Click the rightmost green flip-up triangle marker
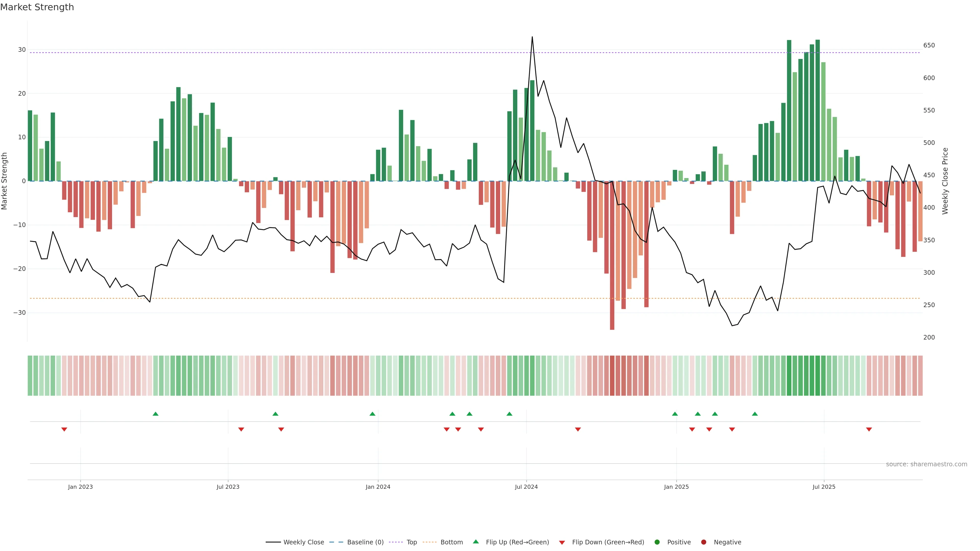980x551 pixels. tap(755, 414)
